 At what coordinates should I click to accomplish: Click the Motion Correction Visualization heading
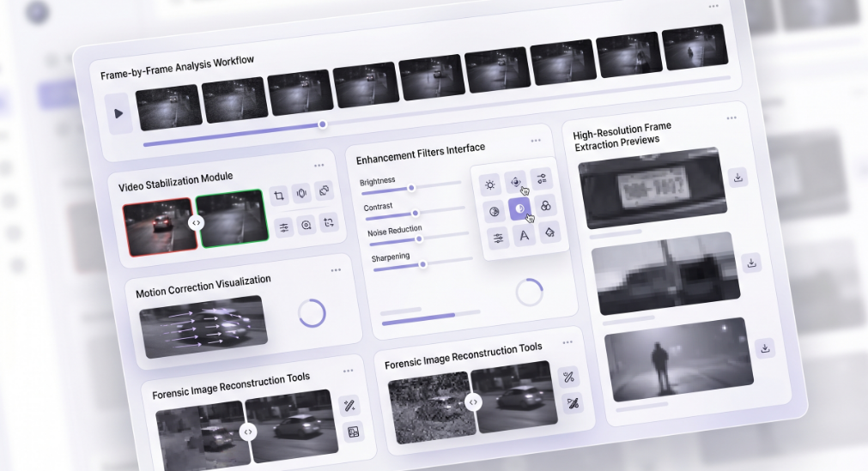[x=203, y=287]
